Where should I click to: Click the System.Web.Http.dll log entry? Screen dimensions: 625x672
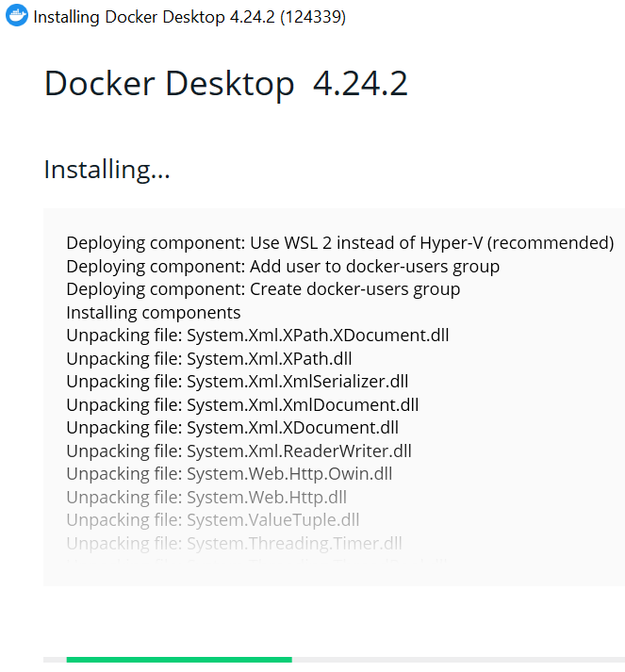(x=206, y=497)
